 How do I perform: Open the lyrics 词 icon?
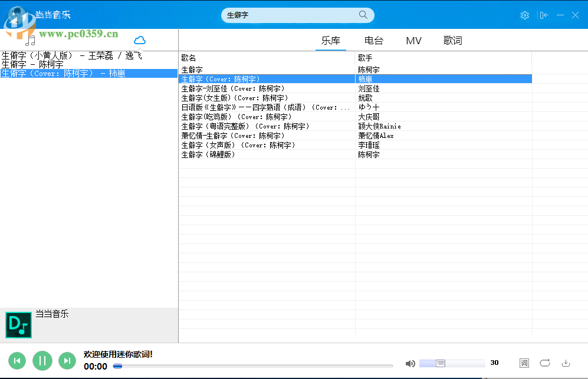(524, 362)
